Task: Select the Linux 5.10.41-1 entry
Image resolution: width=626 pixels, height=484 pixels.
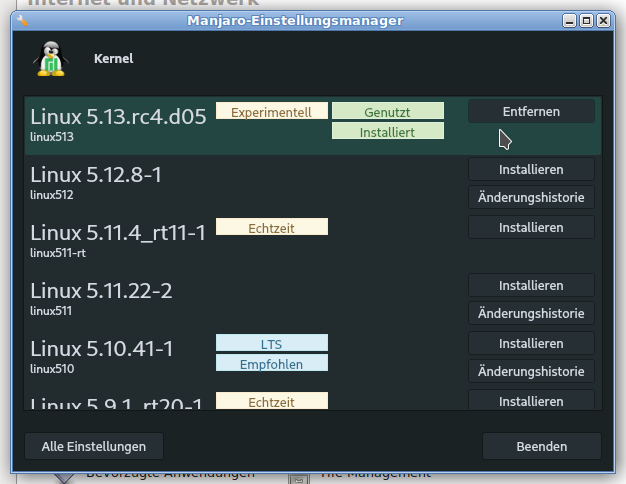Action: (x=313, y=357)
